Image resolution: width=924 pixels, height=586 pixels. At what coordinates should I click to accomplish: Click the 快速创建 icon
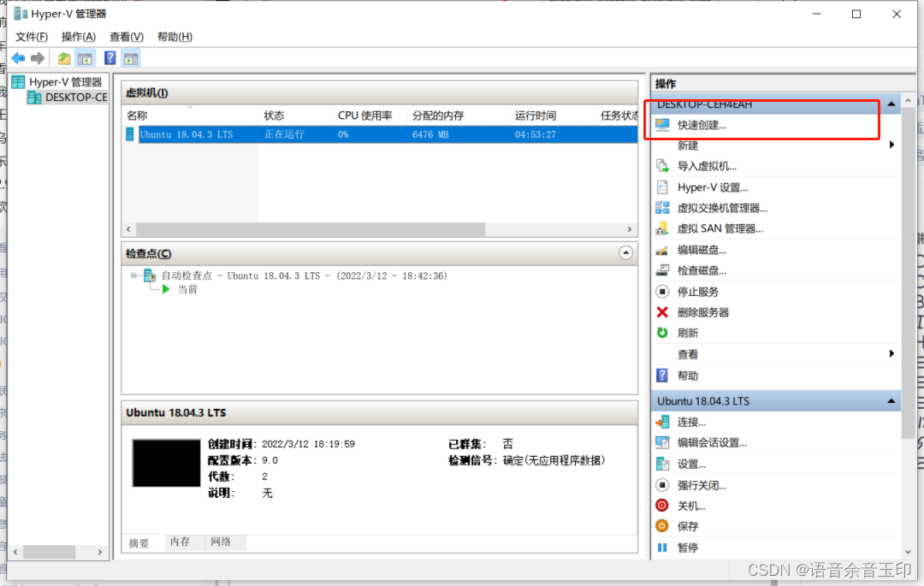pos(662,125)
